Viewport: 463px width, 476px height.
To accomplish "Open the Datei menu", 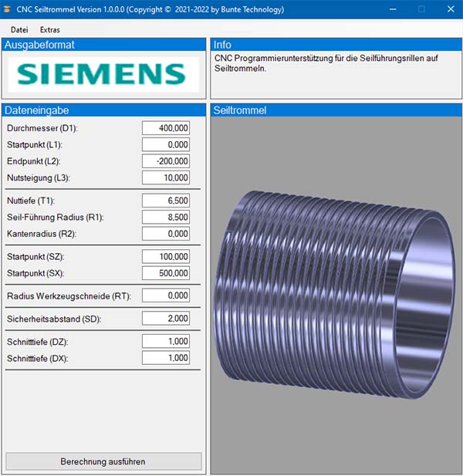I will pos(19,30).
